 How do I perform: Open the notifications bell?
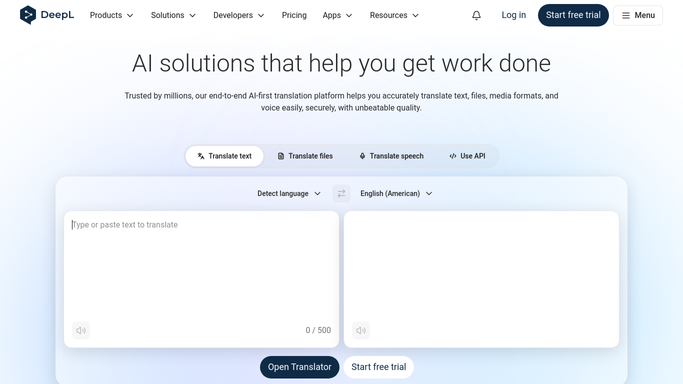pyautogui.click(x=476, y=15)
